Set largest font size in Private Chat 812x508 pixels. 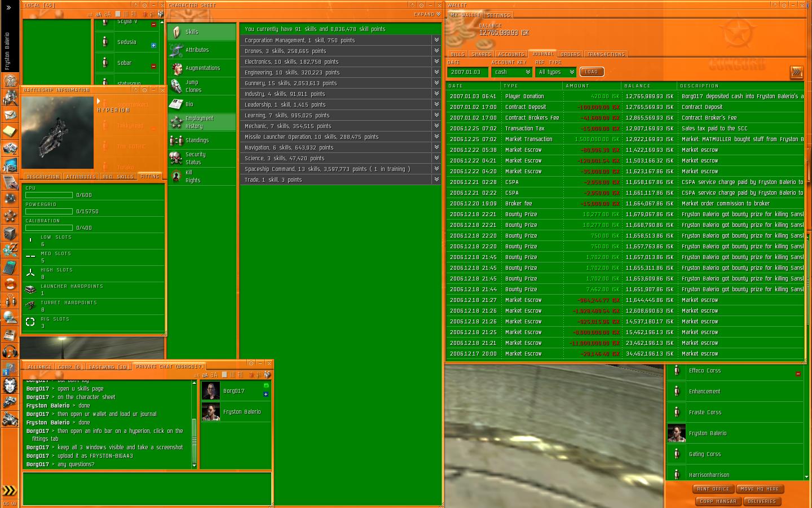click(x=214, y=375)
